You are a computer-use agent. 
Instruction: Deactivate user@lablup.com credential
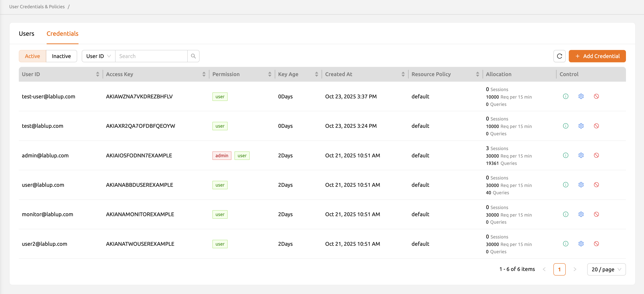click(596, 184)
